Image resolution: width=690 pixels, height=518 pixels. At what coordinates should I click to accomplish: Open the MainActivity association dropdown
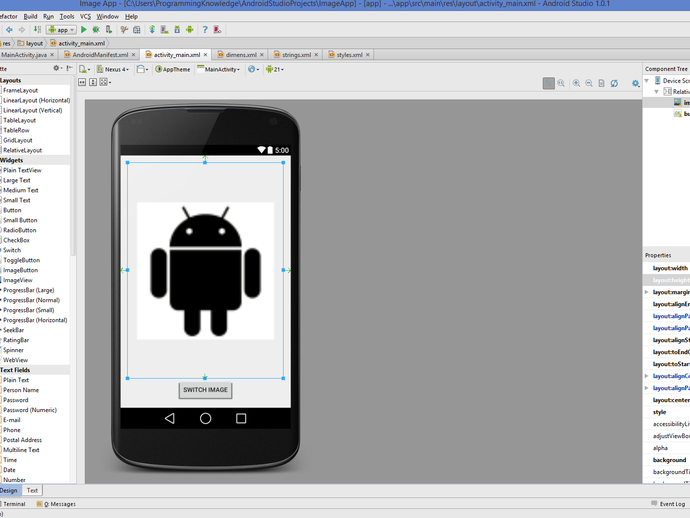tap(218, 69)
